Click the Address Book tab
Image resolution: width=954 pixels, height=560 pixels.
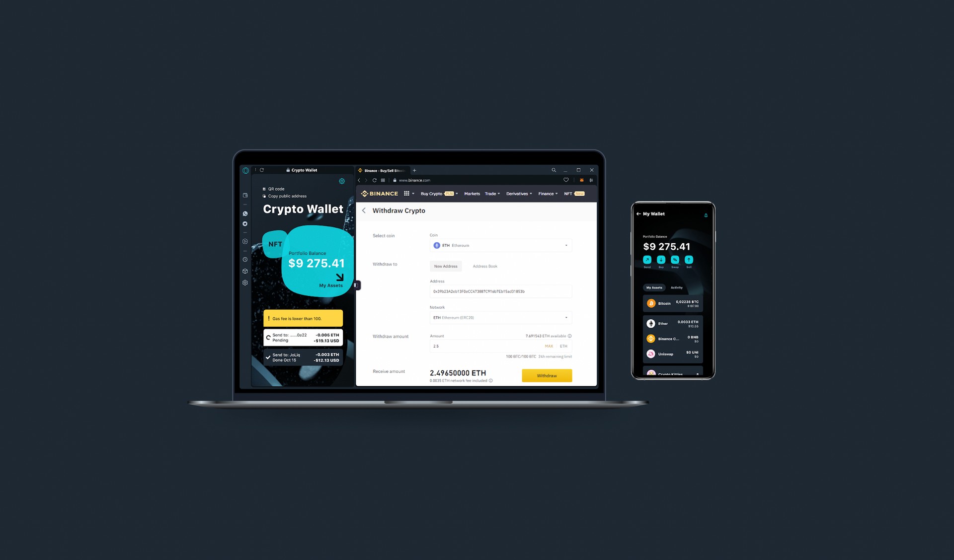(485, 266)
